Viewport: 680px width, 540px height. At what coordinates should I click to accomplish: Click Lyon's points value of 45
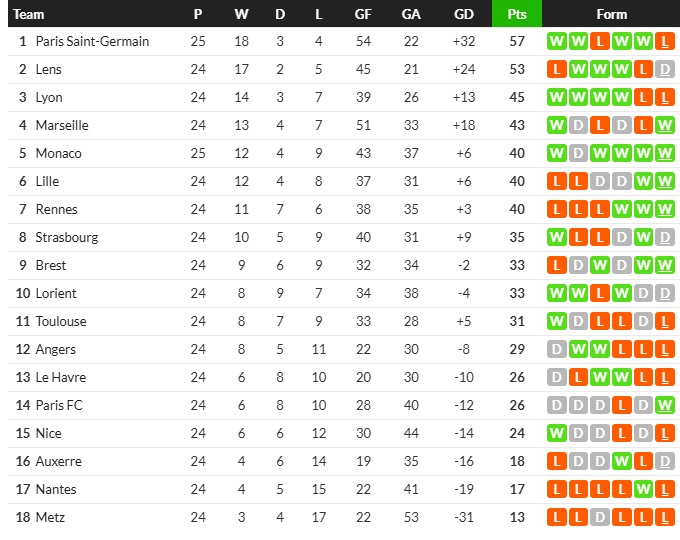pyautogui.click(x=516, y=98)
